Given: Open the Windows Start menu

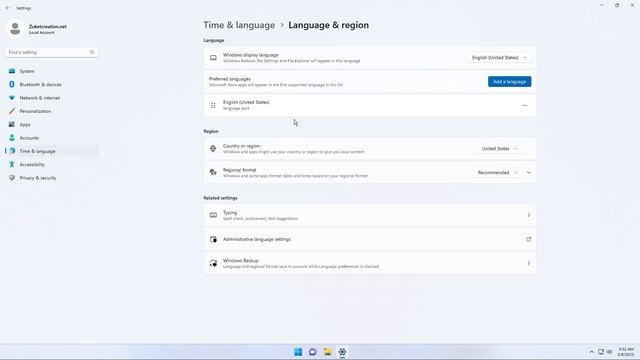Looking at the screenshot, I should coord(298,352).
